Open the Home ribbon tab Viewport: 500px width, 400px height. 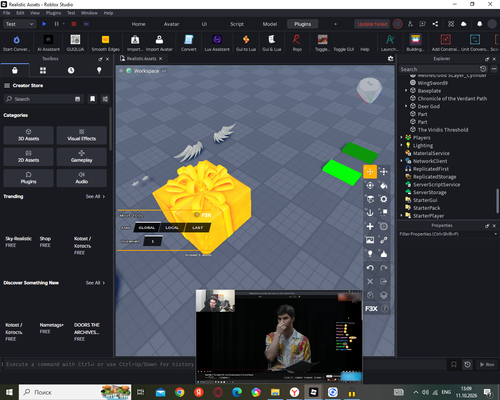[x=138, y=24]
